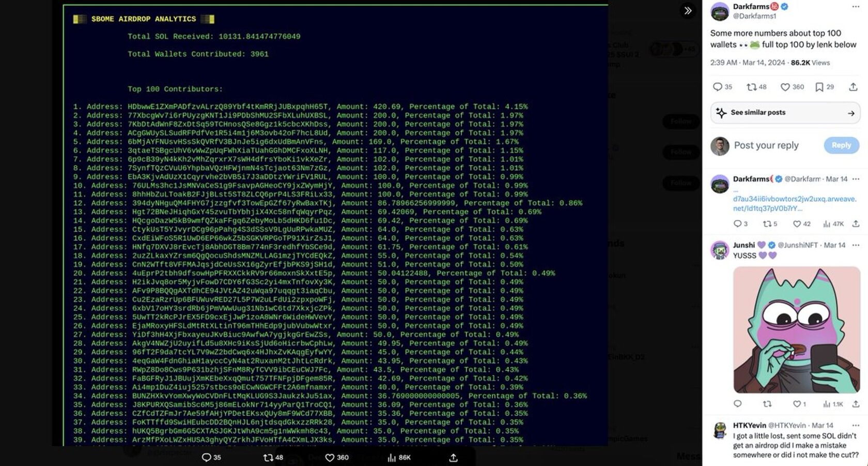Open Darkfarms profile avatar at top
This screenshot has height=466, width=868.
pos(720,11)
